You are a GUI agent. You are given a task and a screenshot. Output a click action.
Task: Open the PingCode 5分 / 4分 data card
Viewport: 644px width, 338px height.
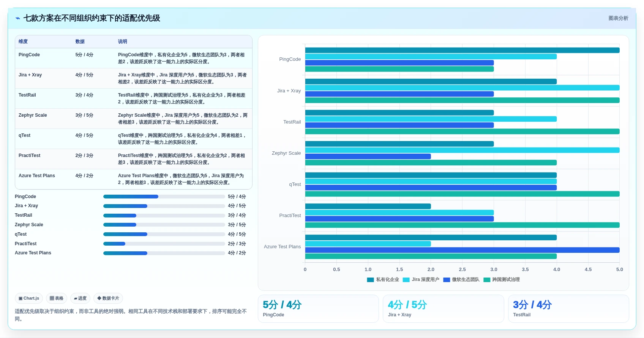point(318,309)
